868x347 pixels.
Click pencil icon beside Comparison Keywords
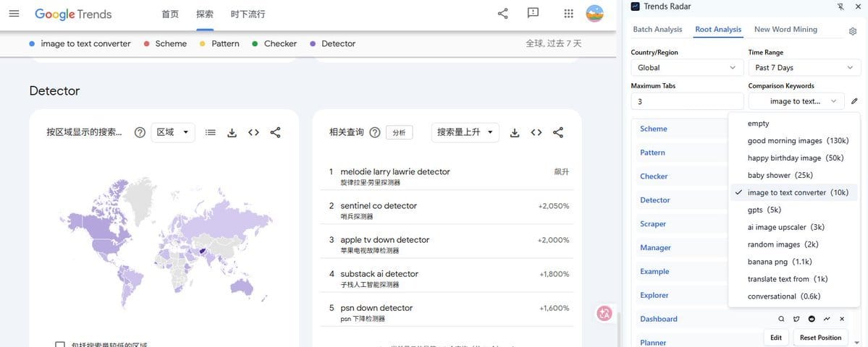(854, 101)
